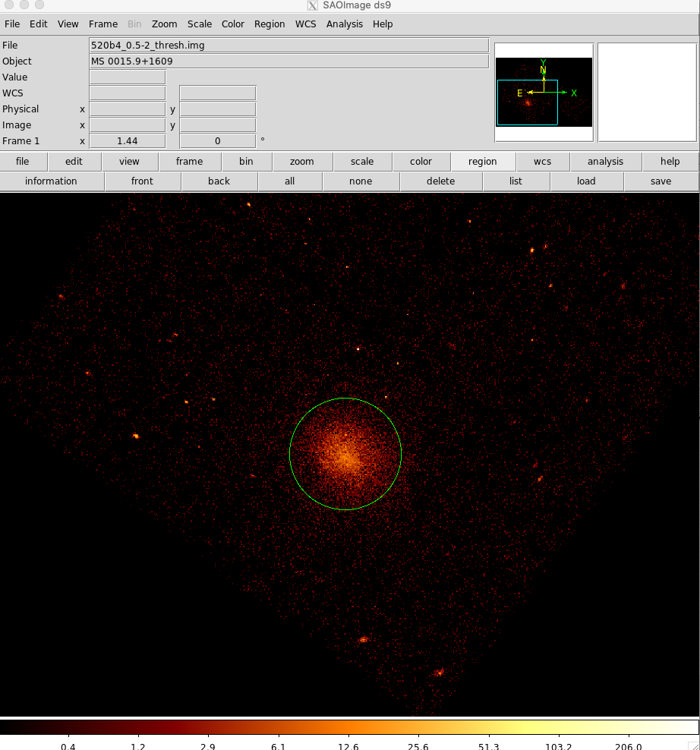Click the panner thumbnail preview
700x750 pixels.
(x=544, y=92)
